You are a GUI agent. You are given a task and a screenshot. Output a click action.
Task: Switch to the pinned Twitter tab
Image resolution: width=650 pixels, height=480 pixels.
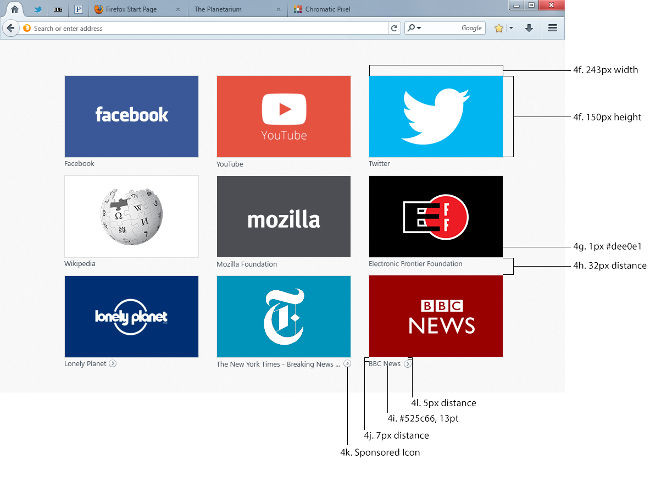(x=38, y=9)
